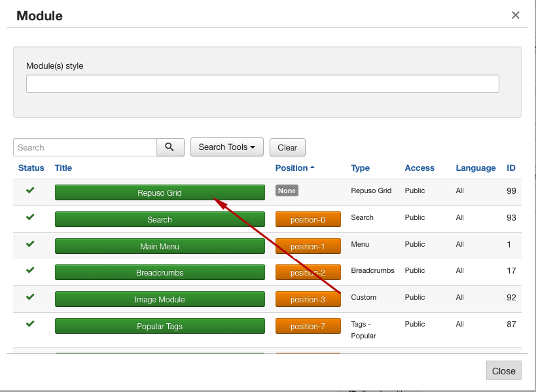The height and width of the screenshot is (392, 536).
Task: Sort by Language column header
Action: tap(476, 168)
